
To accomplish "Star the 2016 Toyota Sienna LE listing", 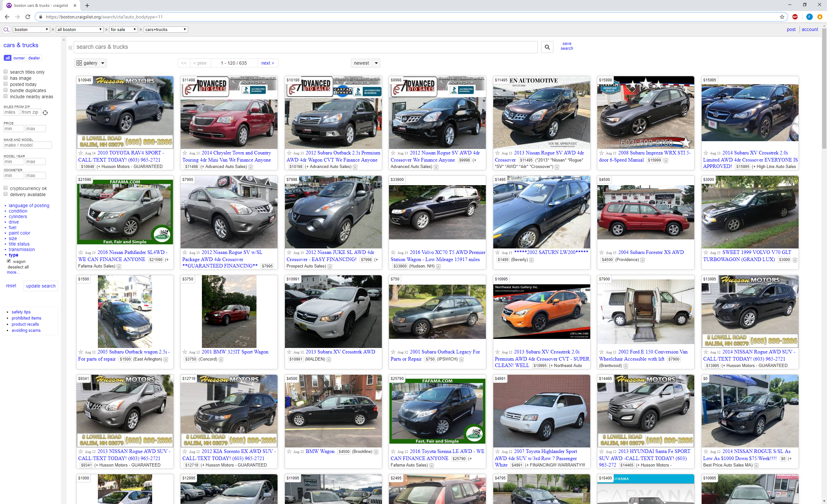I will click(x=393, y=452).
